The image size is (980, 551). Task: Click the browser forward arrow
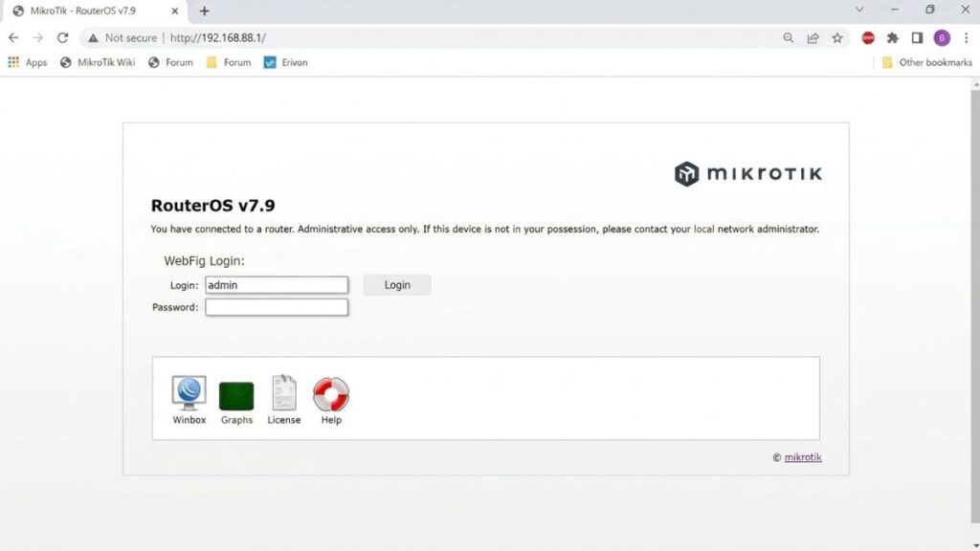[38, 38]
